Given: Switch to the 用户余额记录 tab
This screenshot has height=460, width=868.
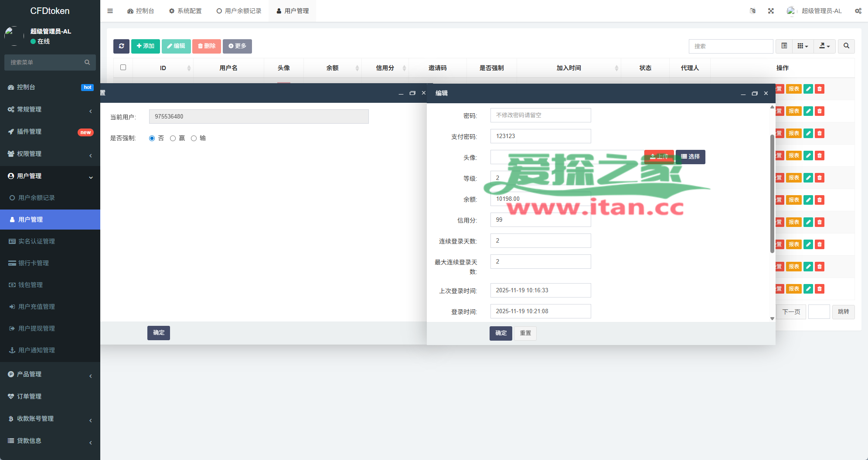Looking at the screenshot, I should click(239, 11).
